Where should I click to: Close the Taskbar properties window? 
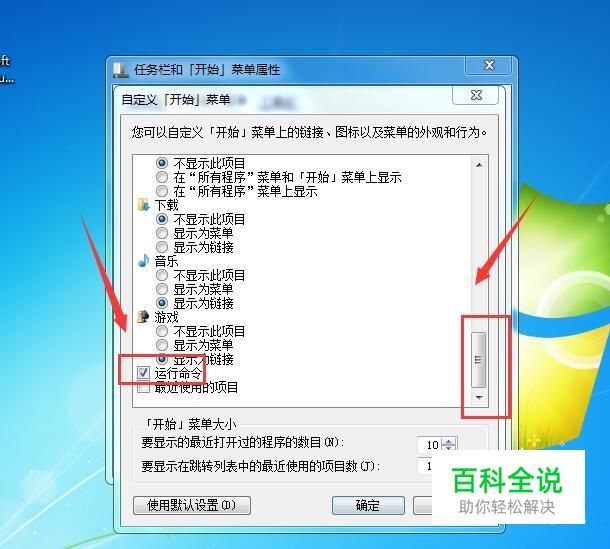coord(489,65)
